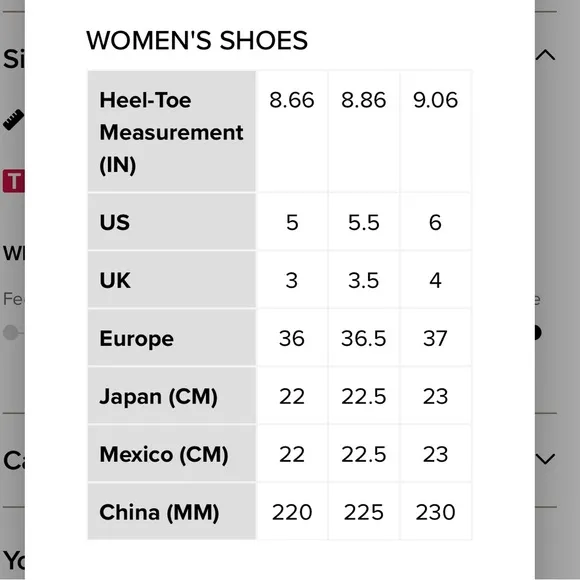Select US size 6 cell
The height and width of the screenshot is (580, 580).
(x=435, y=222)
